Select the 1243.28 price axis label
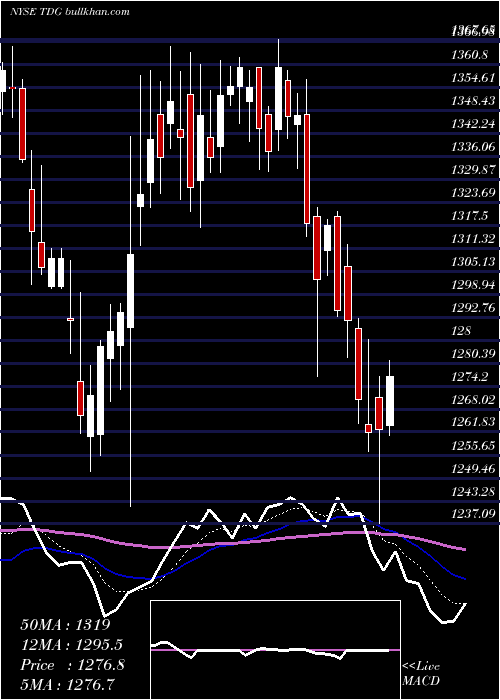This screenshot has height=700, width=500. click(x=473, y=492)
